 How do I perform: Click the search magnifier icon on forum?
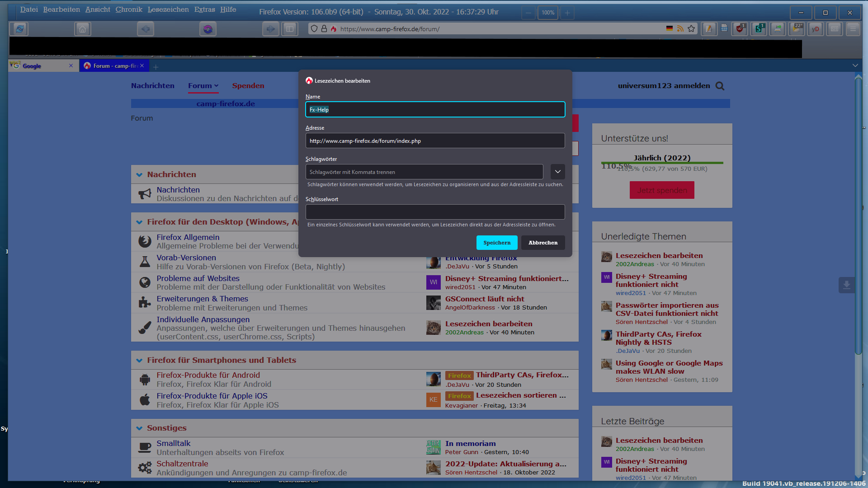[x=720, y=86]
